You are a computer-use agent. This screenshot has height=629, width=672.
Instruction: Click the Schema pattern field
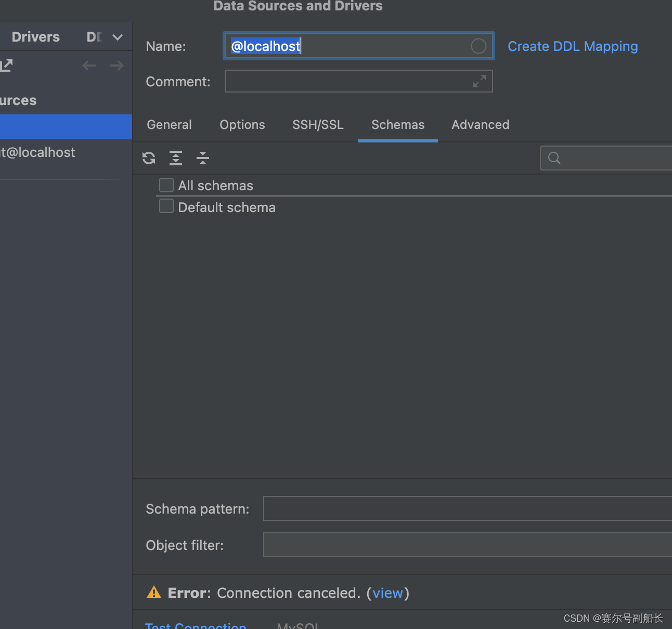tap(468, 508)
